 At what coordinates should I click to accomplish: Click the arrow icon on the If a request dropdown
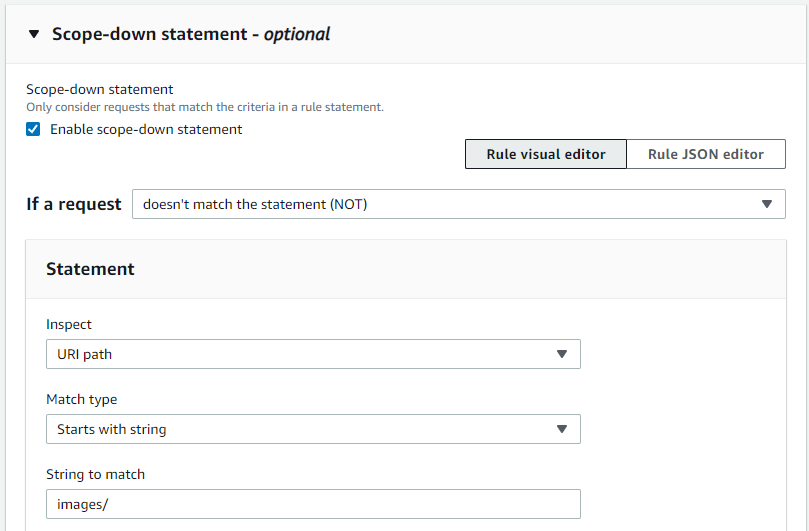tap(766, 204)
